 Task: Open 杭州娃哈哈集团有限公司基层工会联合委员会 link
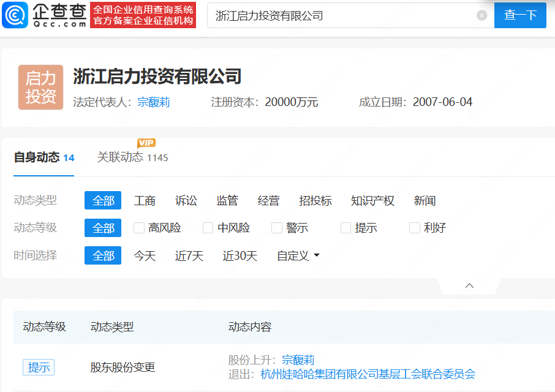click(x=368, y=374)
